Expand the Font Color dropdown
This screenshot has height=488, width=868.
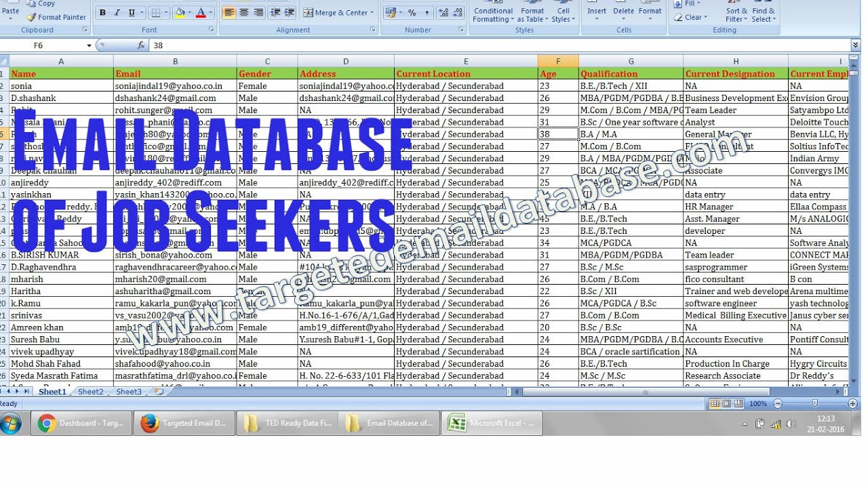pos(210,12)
